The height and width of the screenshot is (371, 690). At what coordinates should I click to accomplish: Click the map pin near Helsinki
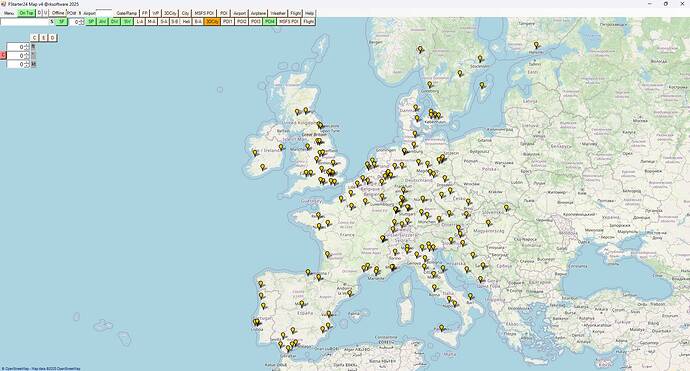pyautogui.click(x=536, y=44)
